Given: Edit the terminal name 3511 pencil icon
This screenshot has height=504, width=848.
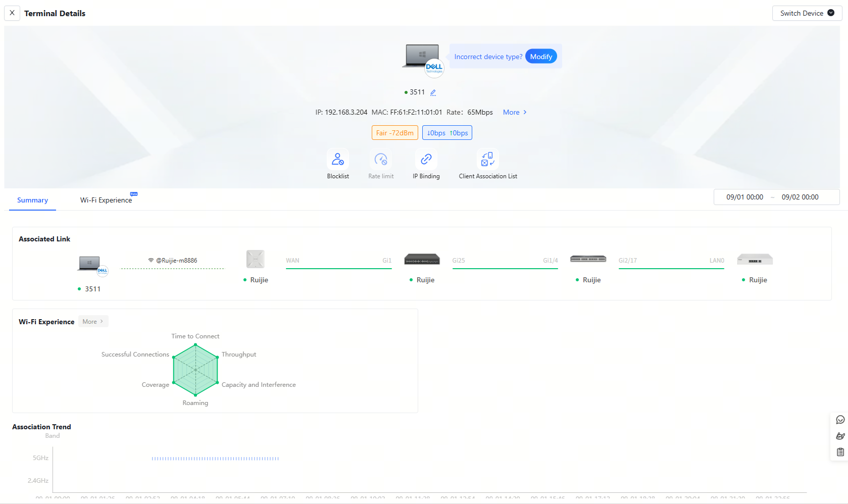Looking at the screenshot, I should 433,92.
